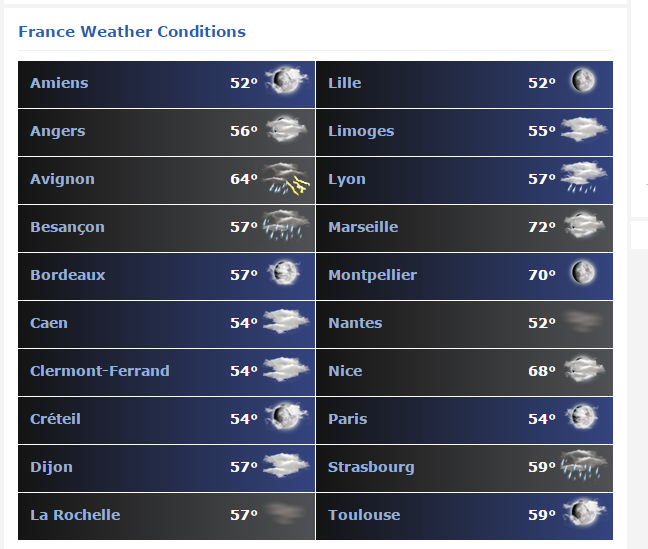Click the rain icon beside Besançon
The image size is (648, 549).
(x=286, y=226)
